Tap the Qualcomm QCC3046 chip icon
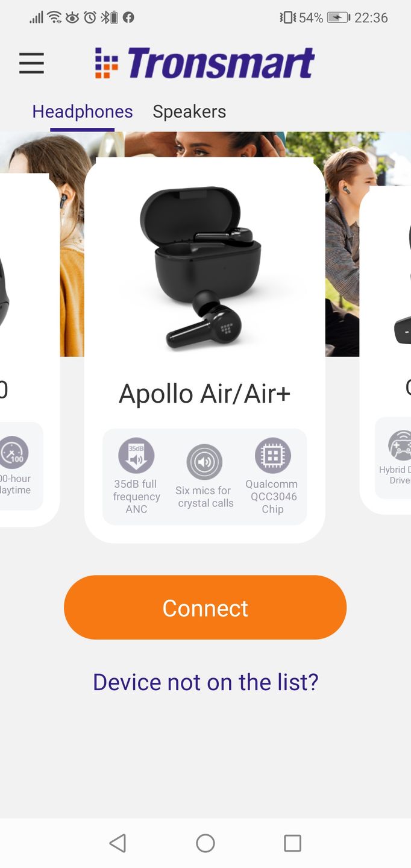The width and height of the screenshot is (411, 868). (x=273, y=455)
